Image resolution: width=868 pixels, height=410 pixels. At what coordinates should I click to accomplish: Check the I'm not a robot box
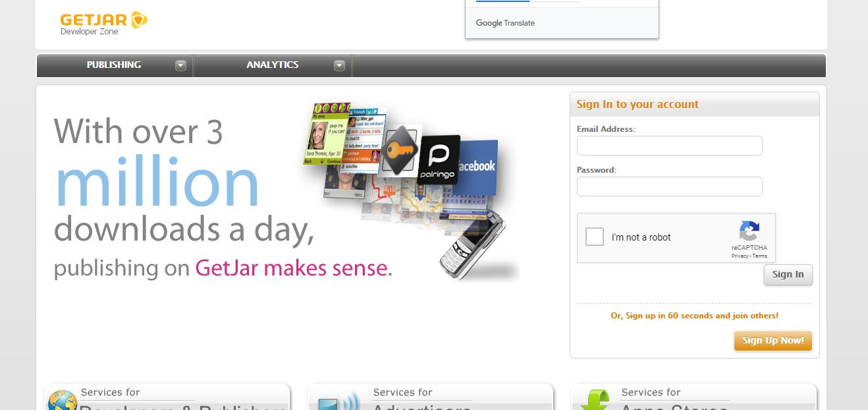click(x=595, y=237)
